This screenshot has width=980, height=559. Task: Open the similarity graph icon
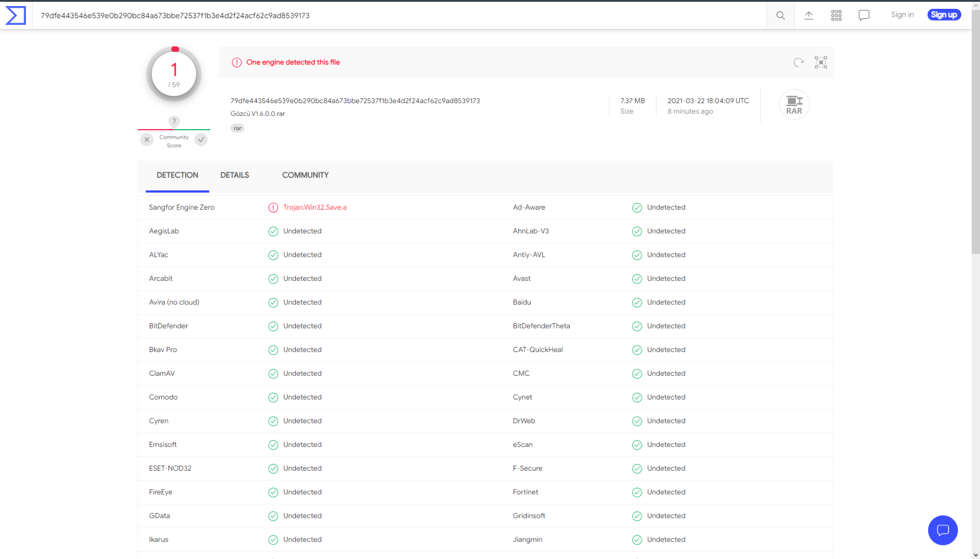[x=821, y=62]
